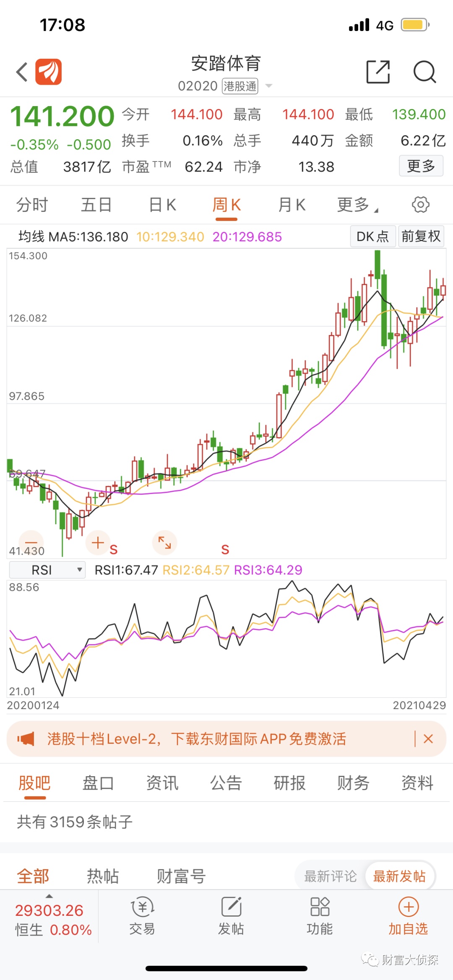
Task: Tap the current price 141.200
Action: 62,116
